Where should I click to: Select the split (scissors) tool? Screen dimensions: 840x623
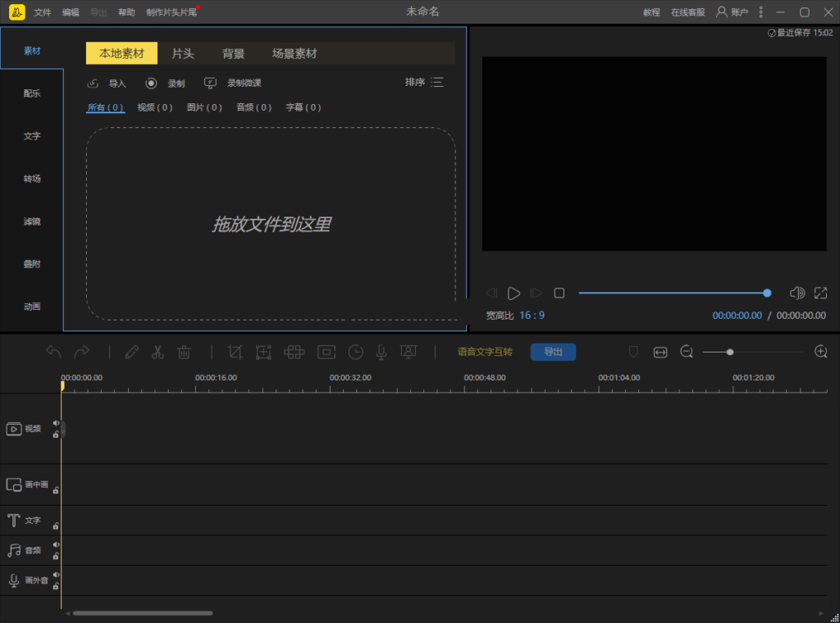coord(157,352)
